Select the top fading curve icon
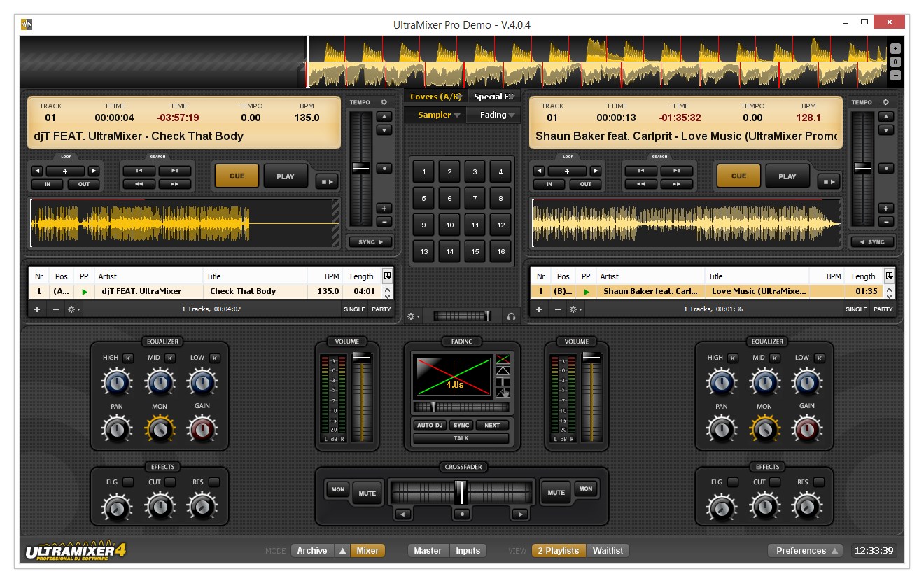This screenshot has width=924, height=583. tap(503, 359)
